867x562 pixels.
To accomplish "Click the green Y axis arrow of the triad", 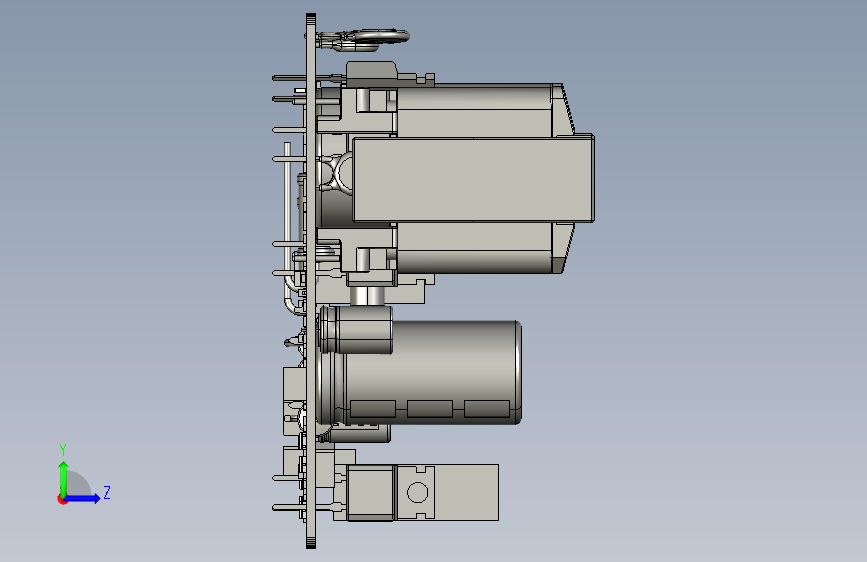I will (x=64, y=479).
